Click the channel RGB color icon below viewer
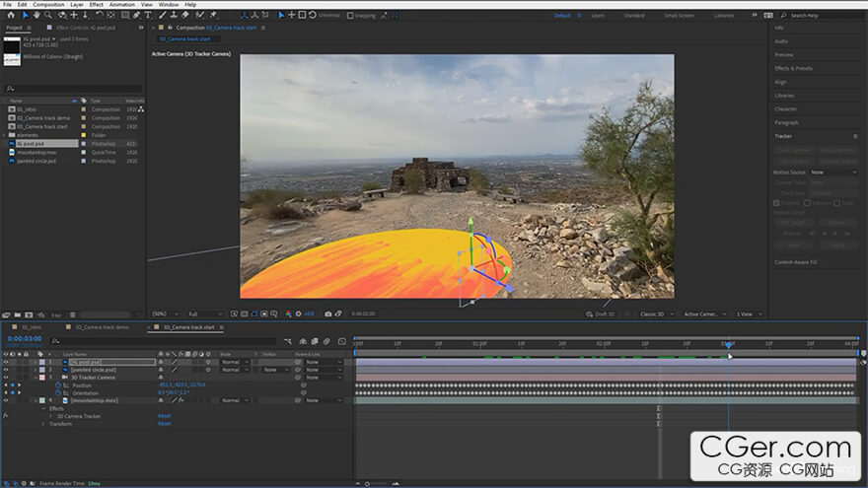Viewport: 868px width, 488px height. pos(288,314)
